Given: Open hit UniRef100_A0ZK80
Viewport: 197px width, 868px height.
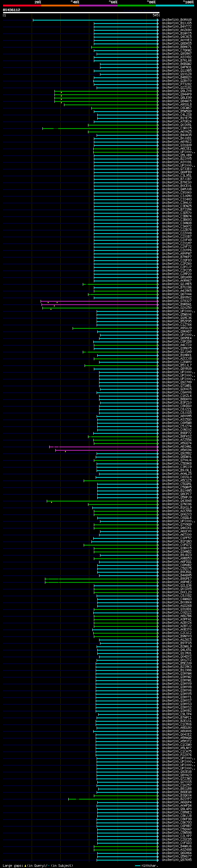Looking at the screenshot, I should click(x=176, y=30).
